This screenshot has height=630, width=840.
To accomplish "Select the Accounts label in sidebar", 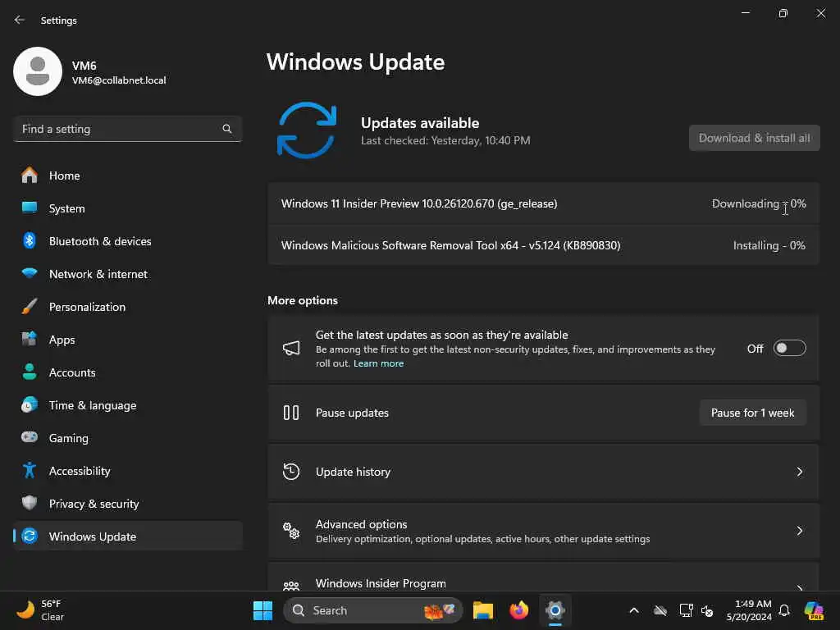I will tap(72, 372).
